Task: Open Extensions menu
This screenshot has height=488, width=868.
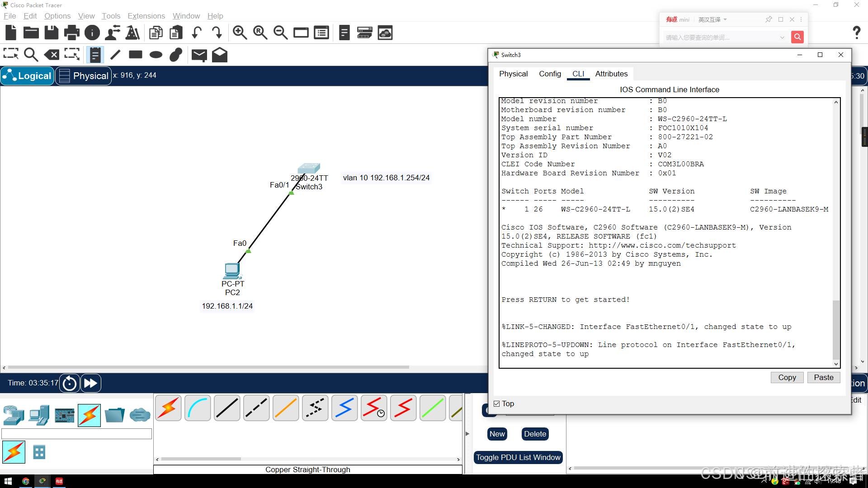Action: pos(146,16)
